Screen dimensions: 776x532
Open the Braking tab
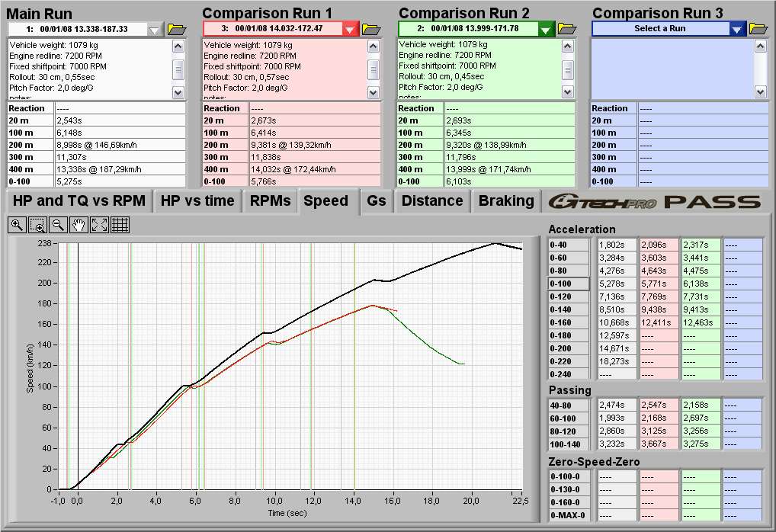pos(505,201)
